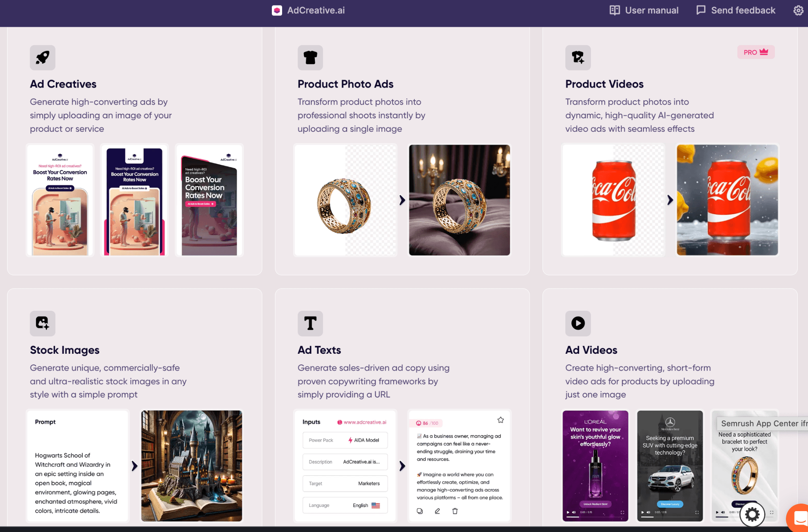
Task: Click the Ad Creatives rocket icon
Action: point(43,58)
